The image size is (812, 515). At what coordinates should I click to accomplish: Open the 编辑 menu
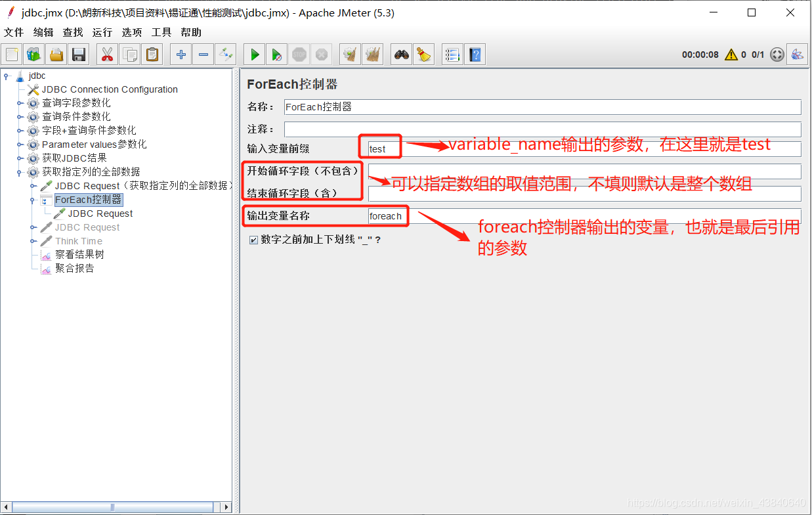pyautogui.click(x=43, y=32)
